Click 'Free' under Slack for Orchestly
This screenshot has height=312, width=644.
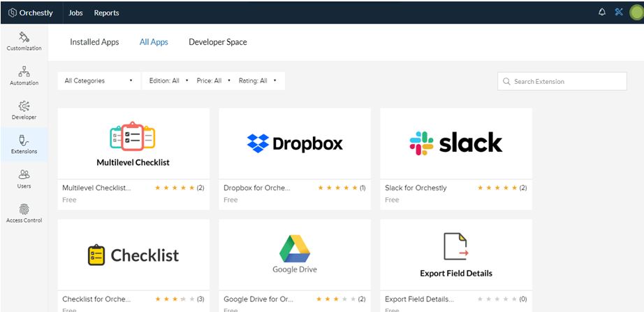(393, 199)
